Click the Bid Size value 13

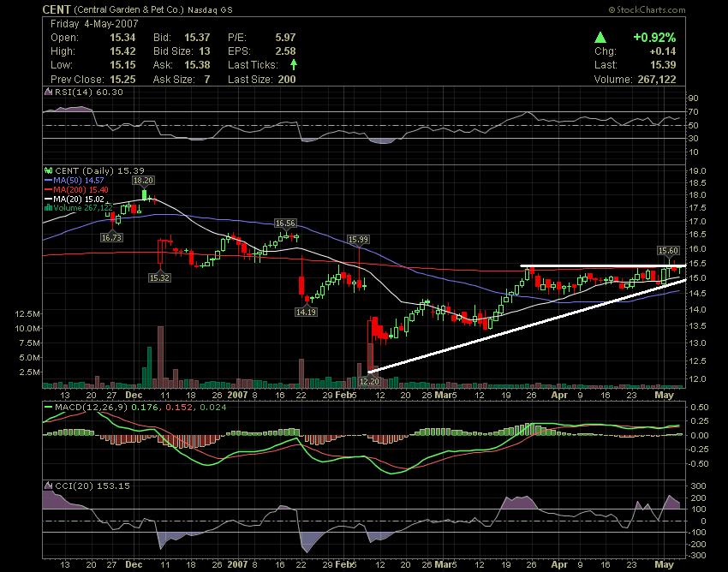click(x=205, y=51)
